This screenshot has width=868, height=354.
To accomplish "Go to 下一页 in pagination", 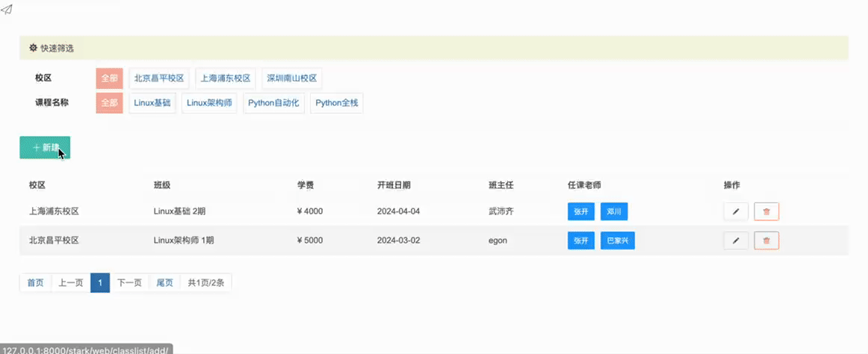I will (129, 283).
